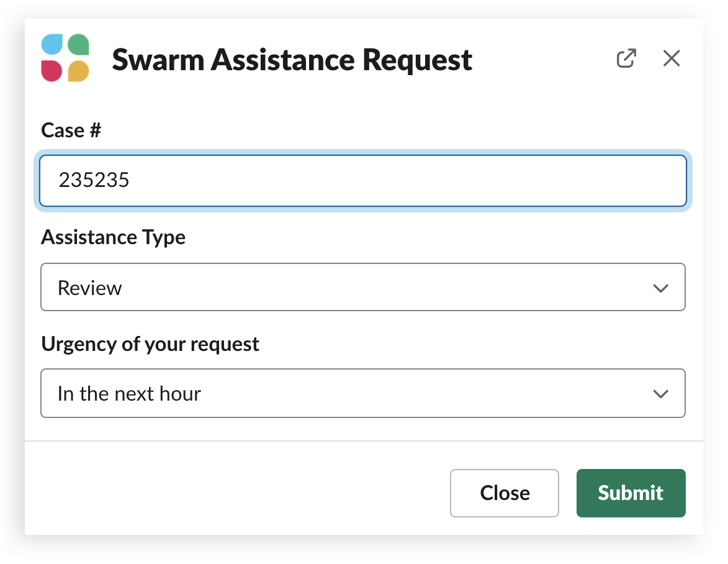The height and width of the screenshot is (564, 728).
Task: Click the red shape in the app logo
Action: [x=52, y=71]
